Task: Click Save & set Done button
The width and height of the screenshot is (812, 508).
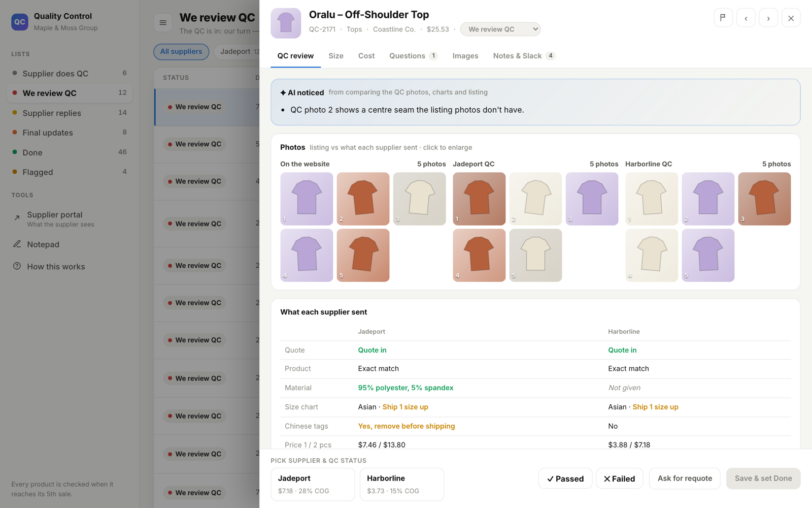Action: tap(763, 479)
